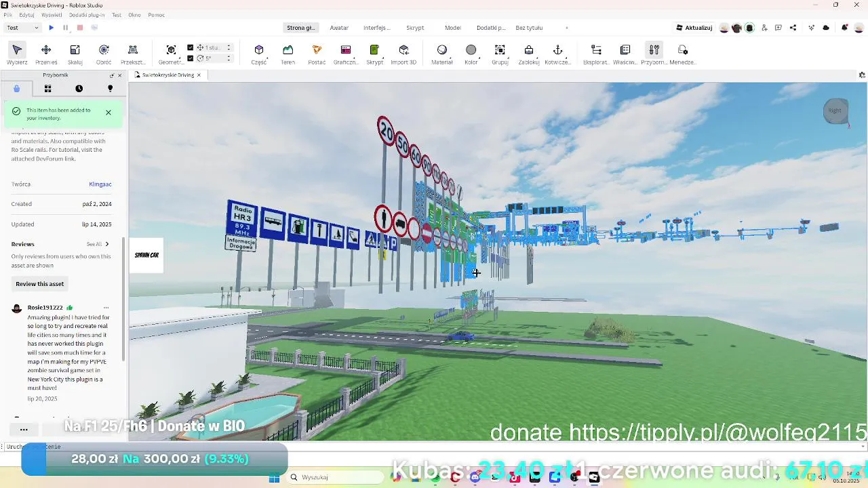Open the Edytuj menu

[27, 15]
